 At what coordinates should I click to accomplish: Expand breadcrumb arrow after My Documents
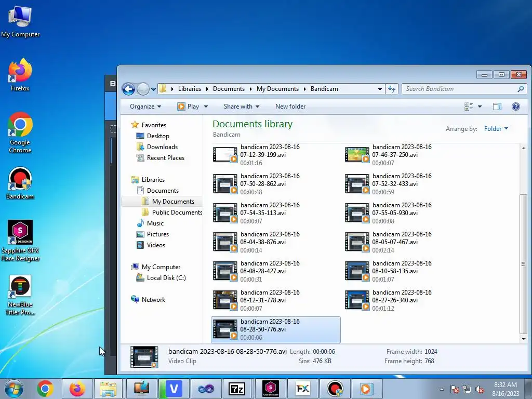coord(304,89)
